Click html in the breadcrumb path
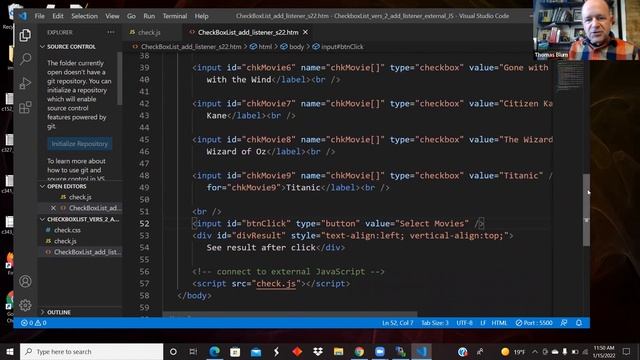 tap(261, 47)
